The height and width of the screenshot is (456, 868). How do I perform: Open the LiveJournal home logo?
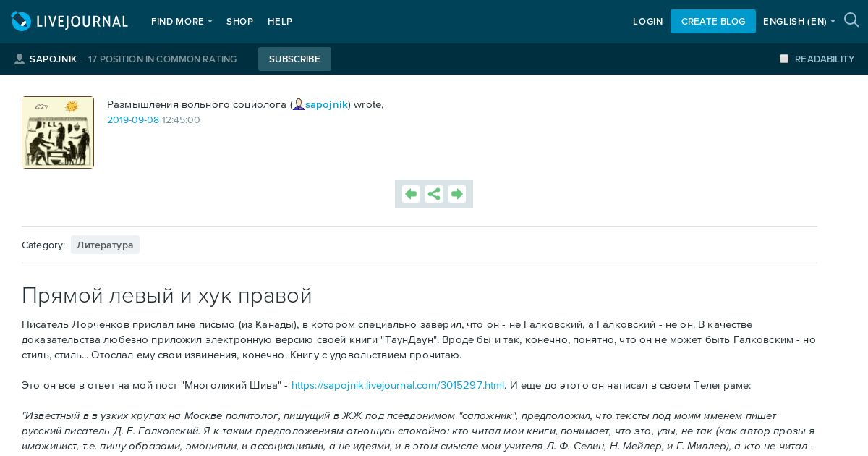click(69, 22)
